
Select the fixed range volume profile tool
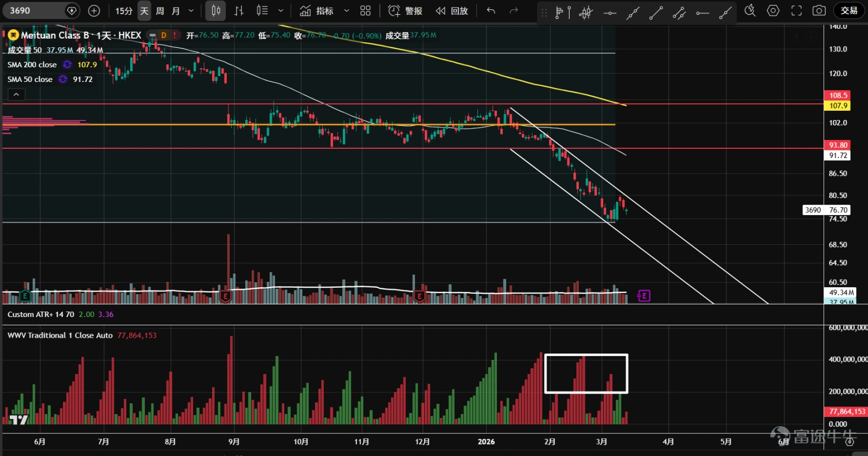[563, 12]
